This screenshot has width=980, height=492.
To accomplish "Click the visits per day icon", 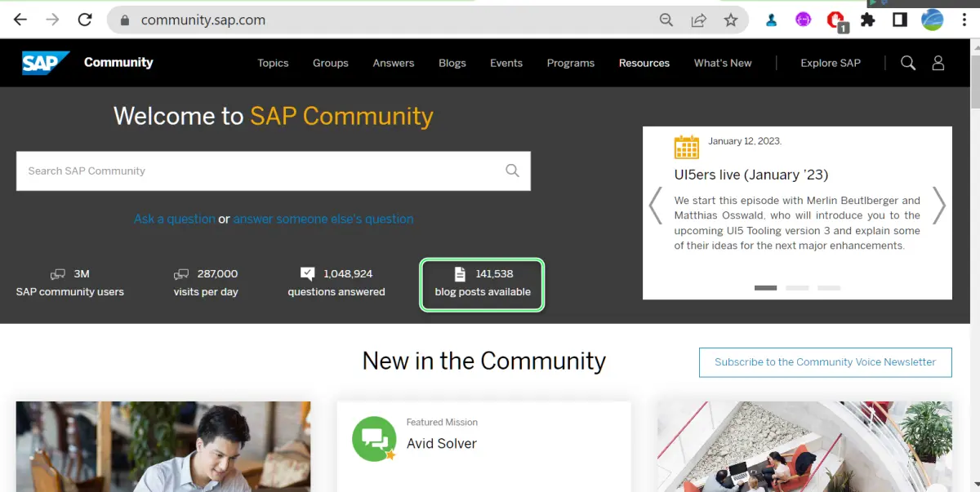I will tap(181, 274).
